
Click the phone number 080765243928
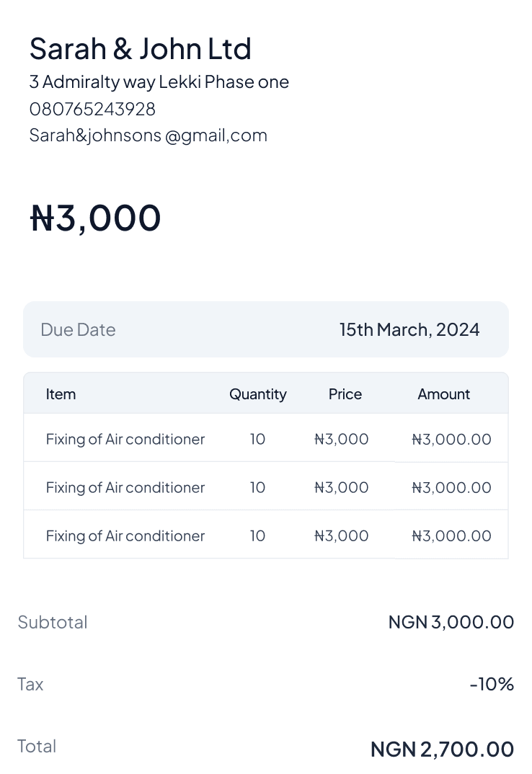pos(92,109)
